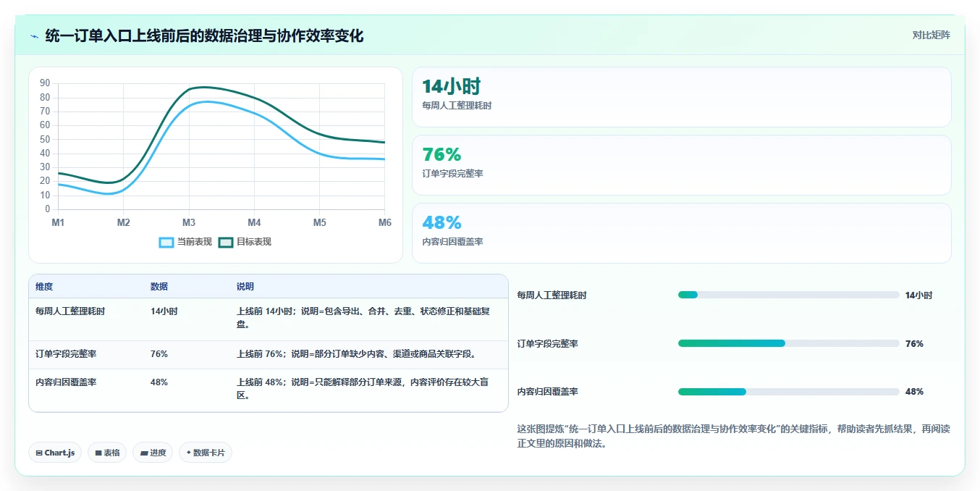Click the M6 axis label
Screen dimensions: 980x491
(384, 222)
